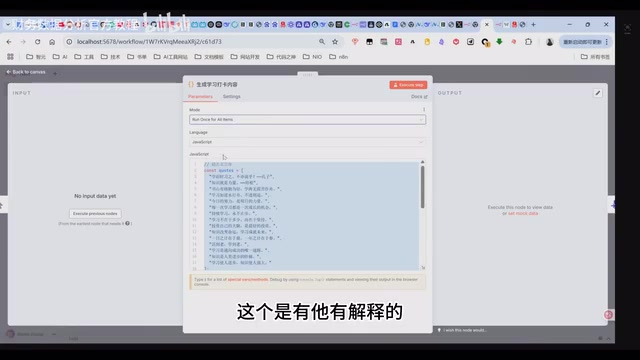Open the 代码之神 bookmarks folder
Screen dimensions: 640x360
(x=281, y=57)
